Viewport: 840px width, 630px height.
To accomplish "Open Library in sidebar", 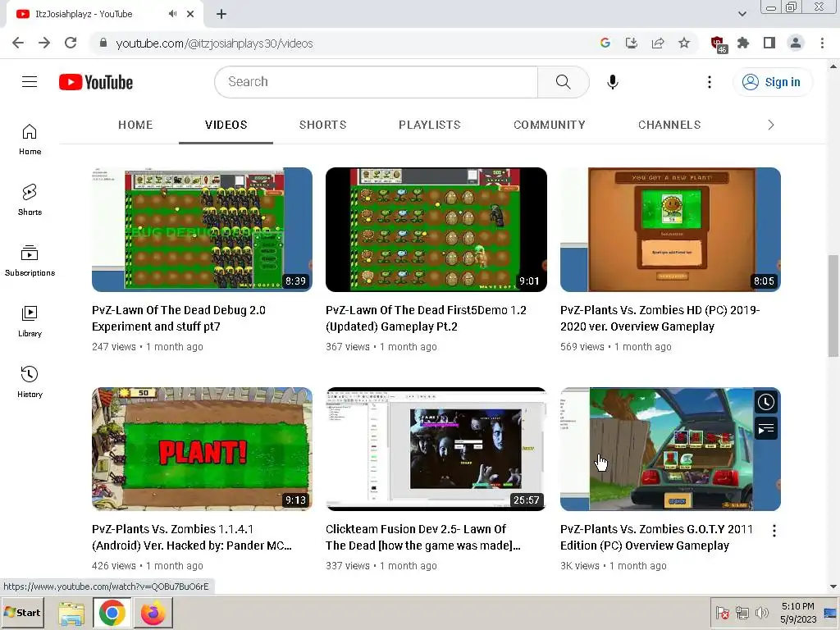I will (30, 322).
